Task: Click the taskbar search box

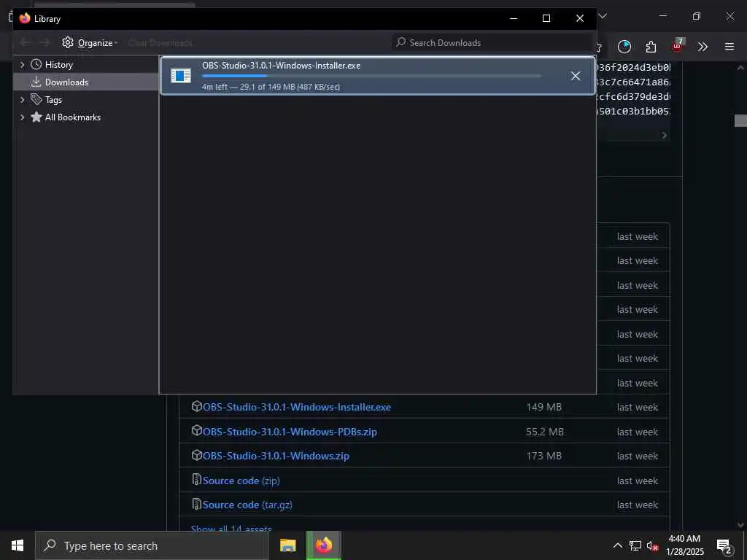Action: pos(152,545)
